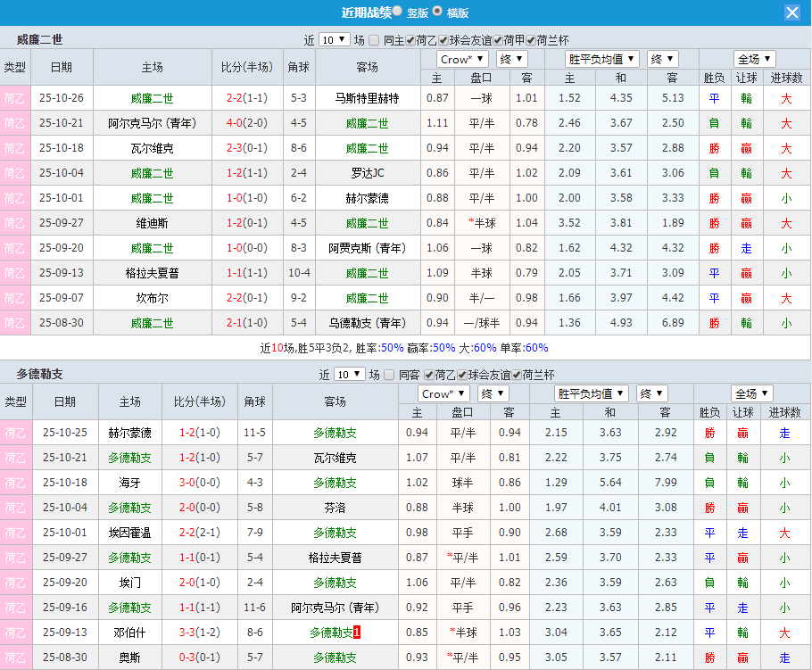Uncheck 荷兰杯 for 威廉二世 matches
812x670 pixels.
[529, 40]
